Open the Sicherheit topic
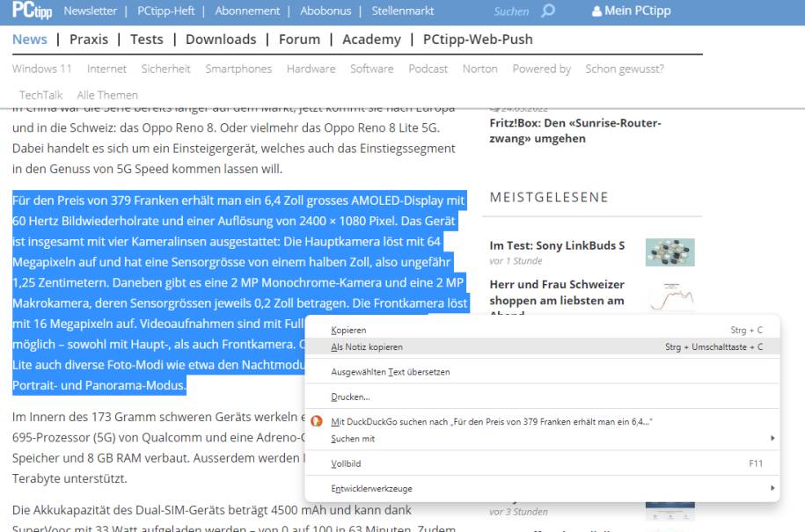The height and width of the screenshot is (532, 805). click(x=165, y=69)
